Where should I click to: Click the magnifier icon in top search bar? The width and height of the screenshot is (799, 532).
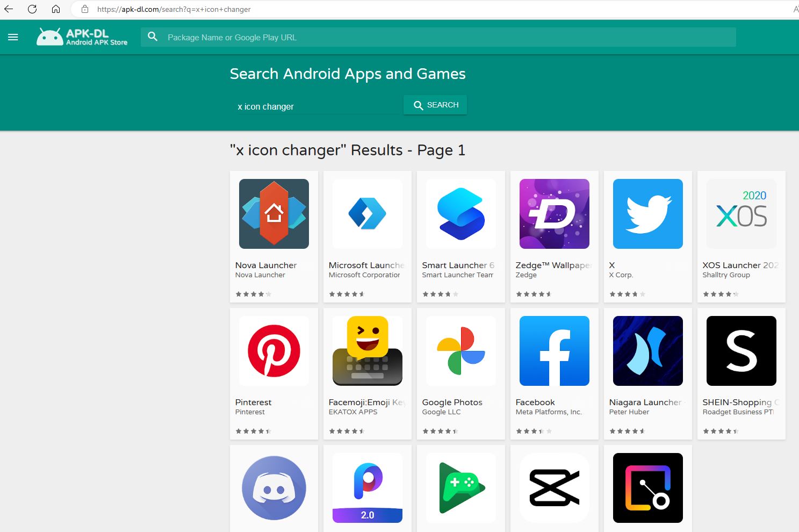153,37
